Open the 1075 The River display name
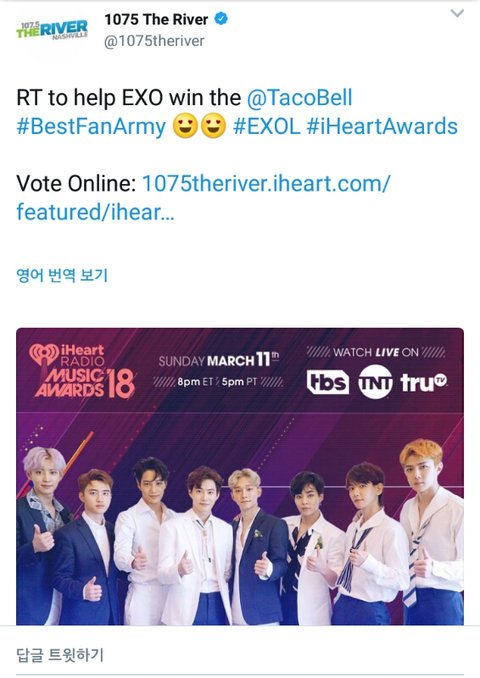The width and height of the screenshot is (480, 678). pyautogui.click(x=156, y=19)
